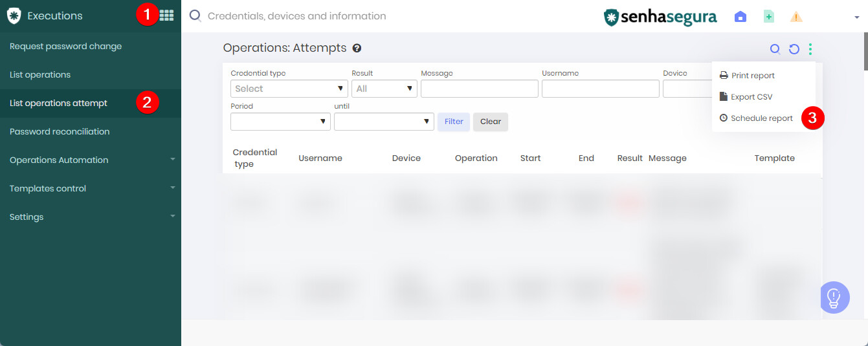Click the Message filter input field
Viewport: 868px width, 346px height.
(480, 89)
